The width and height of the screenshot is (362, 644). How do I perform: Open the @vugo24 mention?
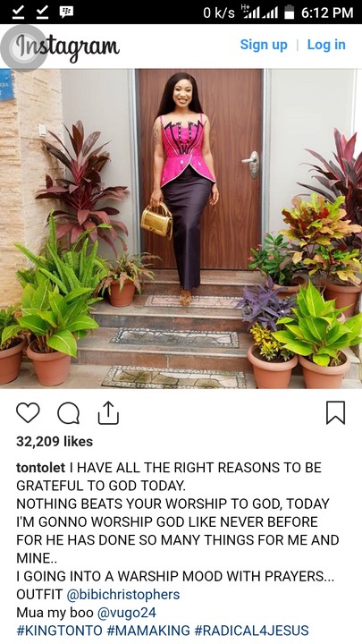(126, 613)
